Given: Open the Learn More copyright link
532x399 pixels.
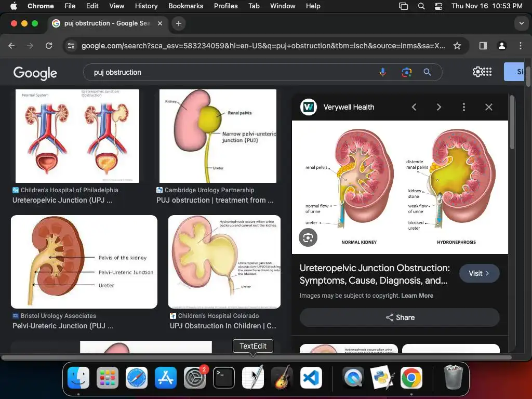Looking at the screenshot, I should pyautogui.click(x=417, y=296).
